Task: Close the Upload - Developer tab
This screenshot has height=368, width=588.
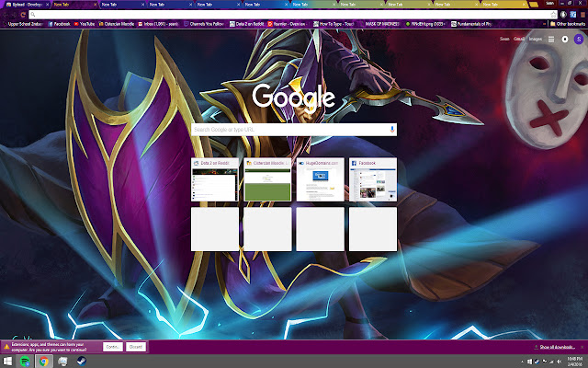Action: 47,5
